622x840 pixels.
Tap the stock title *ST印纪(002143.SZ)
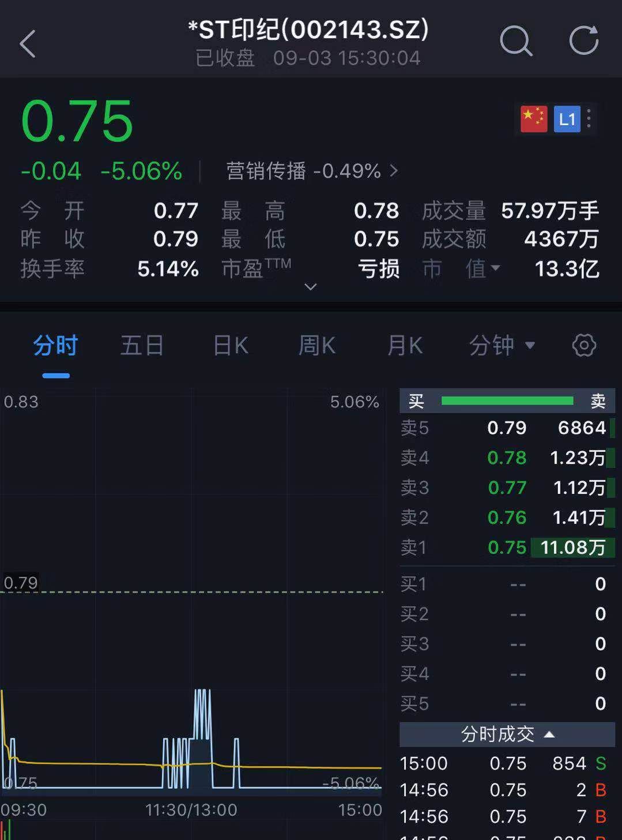(308, 29)
